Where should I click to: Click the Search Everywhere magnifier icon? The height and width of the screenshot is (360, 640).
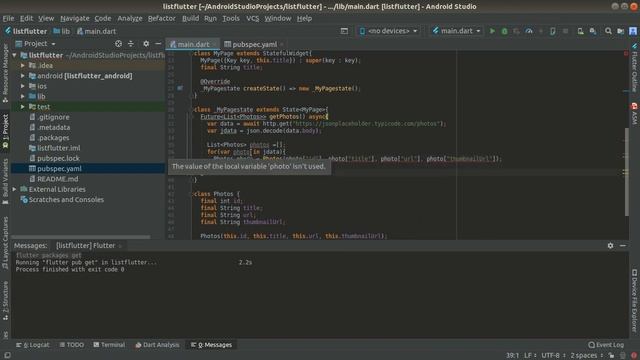tap(608, 31)
